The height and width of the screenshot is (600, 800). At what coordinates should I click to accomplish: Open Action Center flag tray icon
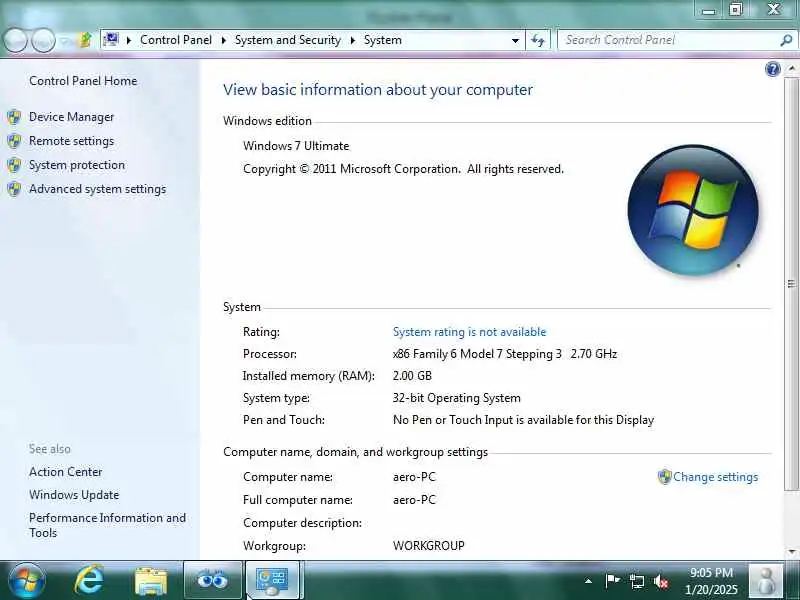pos(612,581)
